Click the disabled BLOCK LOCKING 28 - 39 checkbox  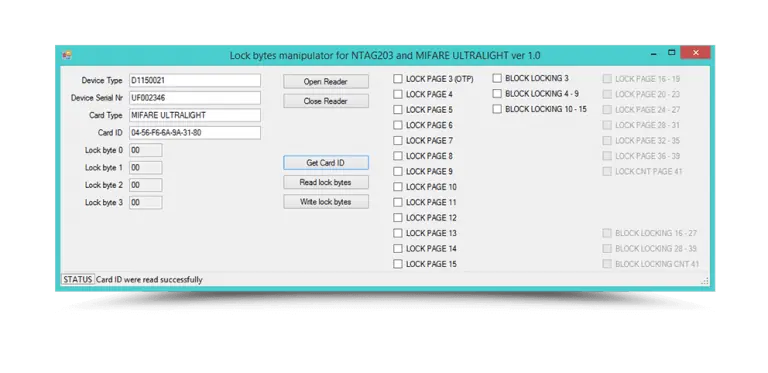click(607, 249)
